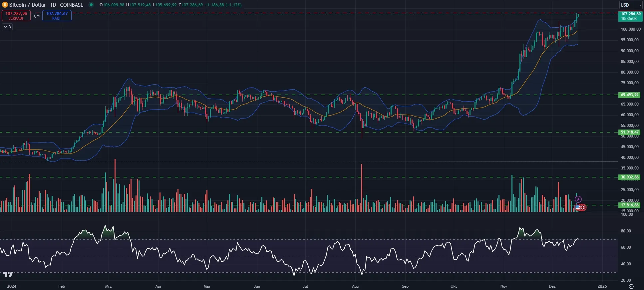Image resolution: width=644 pixels, height=290 pixels.
Task: Click the Okt label on time axis
Action: tap(454, 286)
